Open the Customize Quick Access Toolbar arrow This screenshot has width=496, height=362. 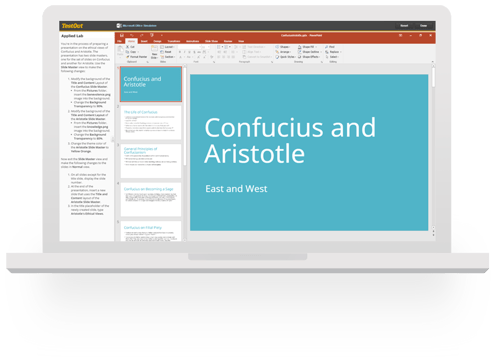tap(162, 35)
